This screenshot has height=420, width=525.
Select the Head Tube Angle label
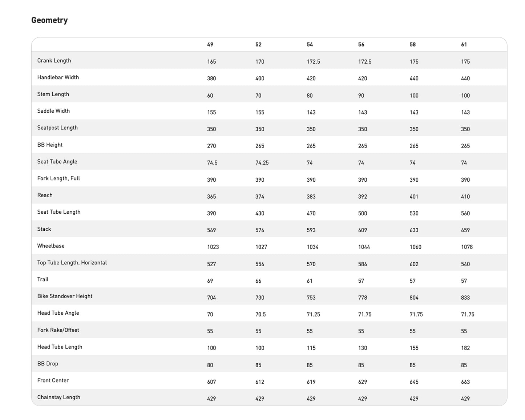(58, 313)
